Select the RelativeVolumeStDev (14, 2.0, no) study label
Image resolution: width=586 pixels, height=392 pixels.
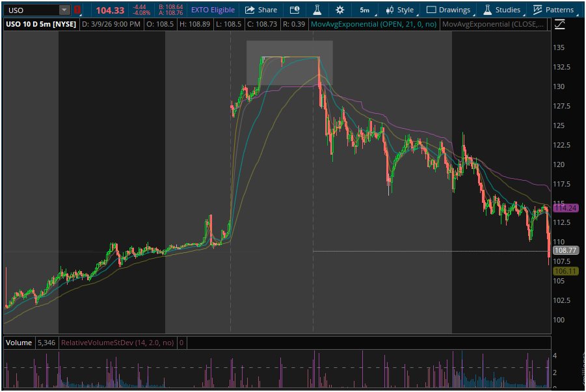pyautogui.click(x=117, y=343)
